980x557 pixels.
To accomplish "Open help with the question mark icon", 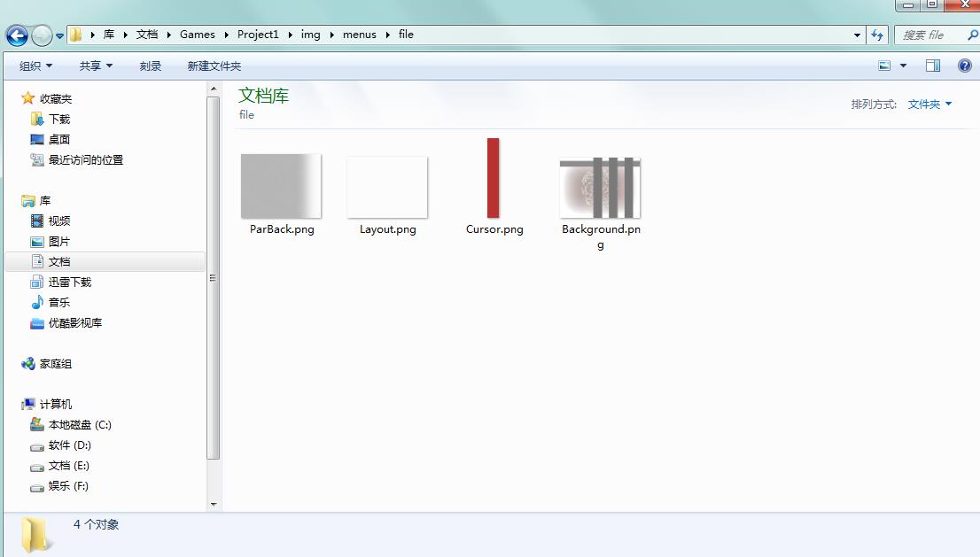I will coord(965,66).
